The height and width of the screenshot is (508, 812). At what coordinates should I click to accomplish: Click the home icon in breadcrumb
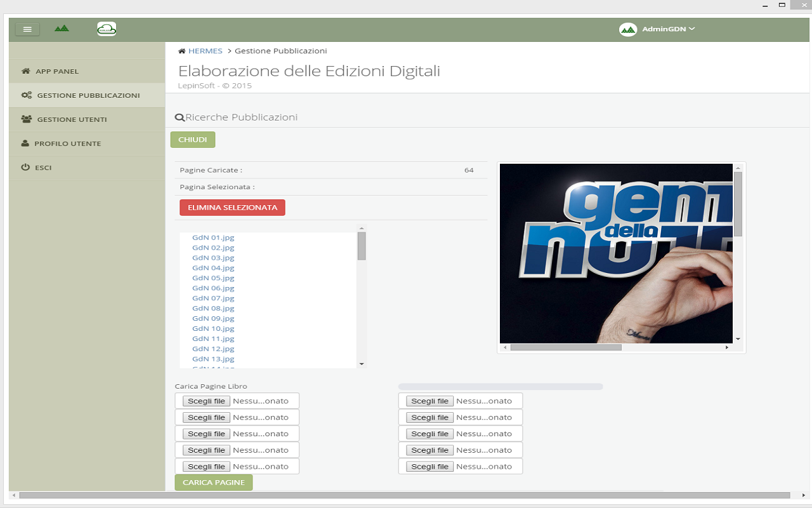click(182, 51)
